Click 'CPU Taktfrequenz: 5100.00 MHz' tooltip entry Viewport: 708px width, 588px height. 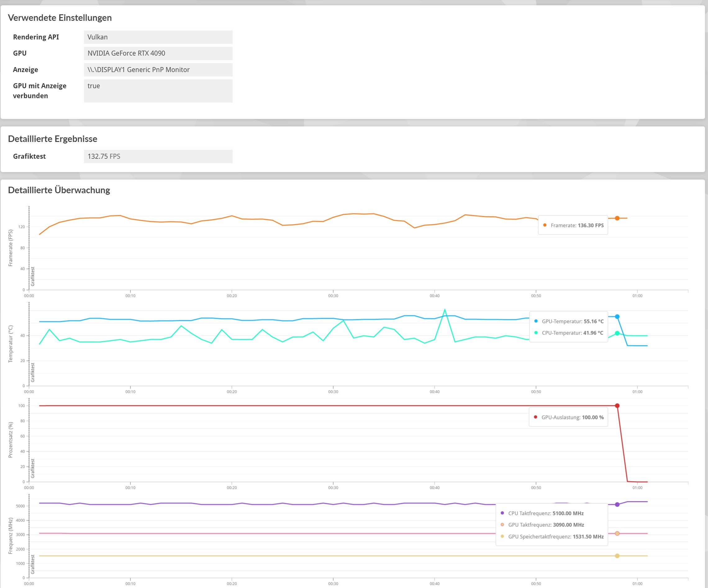click(x=546, y=513)
